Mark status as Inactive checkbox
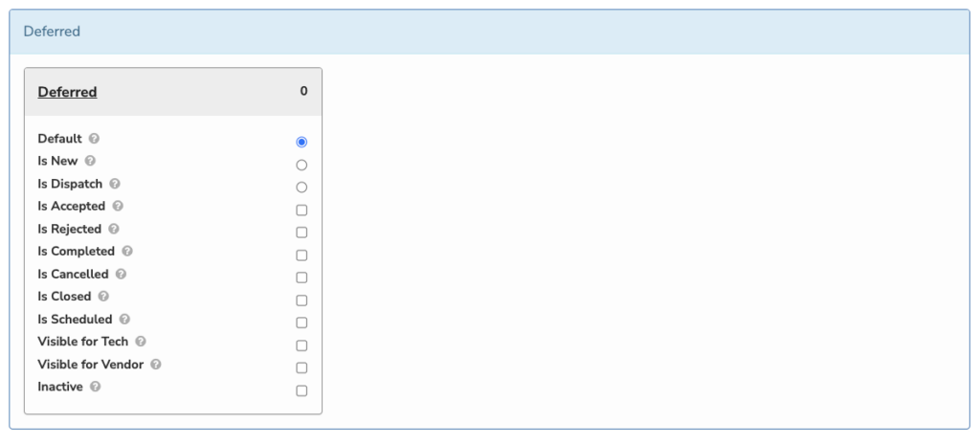Image resolution: width=980 pixels, height=445 pixels. point(301,390)
